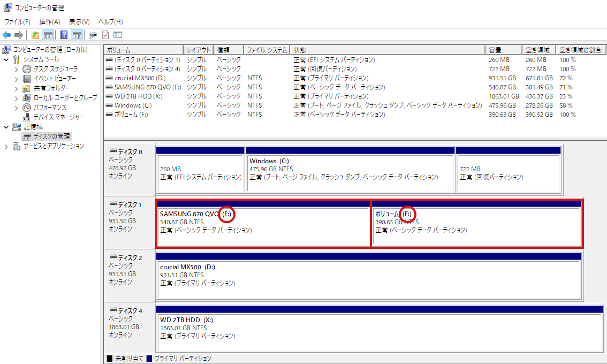Select ボリューム (F:) list row
This screenshot has width=607, height=364.
tap(355, 115)
